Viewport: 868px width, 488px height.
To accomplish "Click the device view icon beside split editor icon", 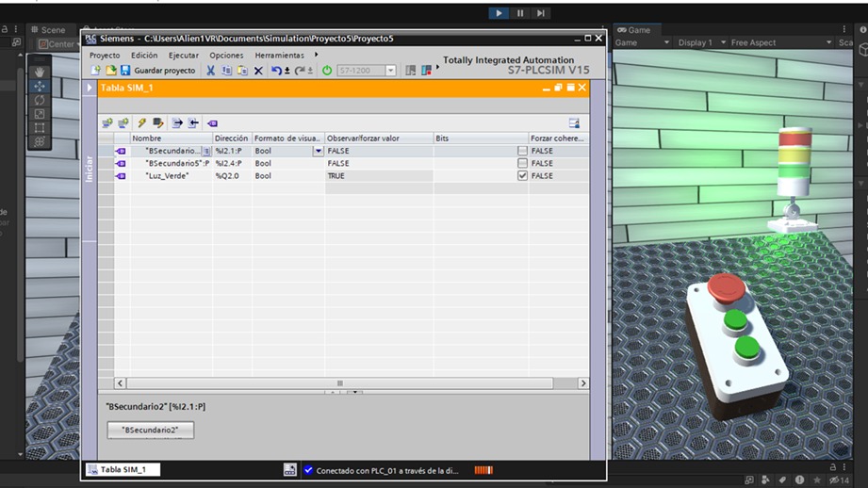I will [426, 71].
